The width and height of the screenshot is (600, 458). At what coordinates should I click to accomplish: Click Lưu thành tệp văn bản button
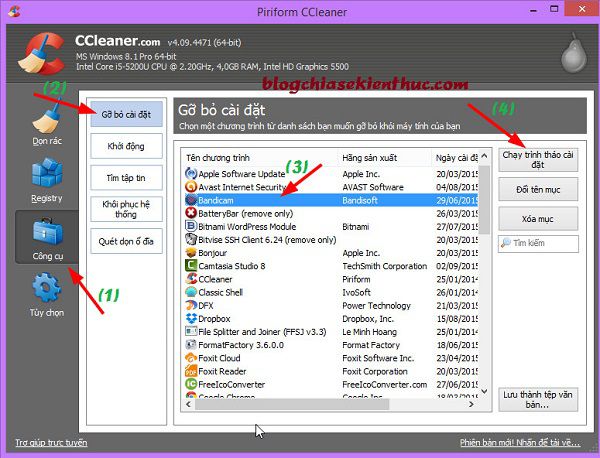click(x=538, y=399)
